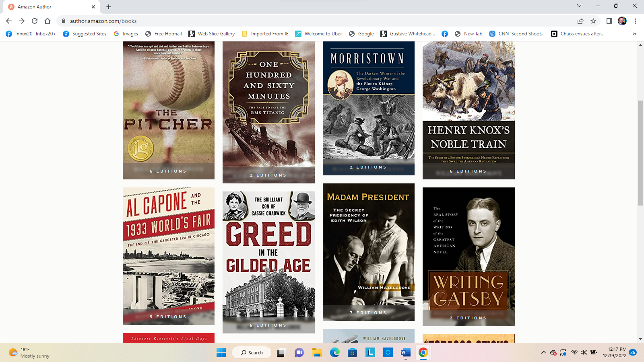The image size is (644, 362).
Task: Show more bookmarks with the overflow chevron
Action: click(x=634, y=34)
